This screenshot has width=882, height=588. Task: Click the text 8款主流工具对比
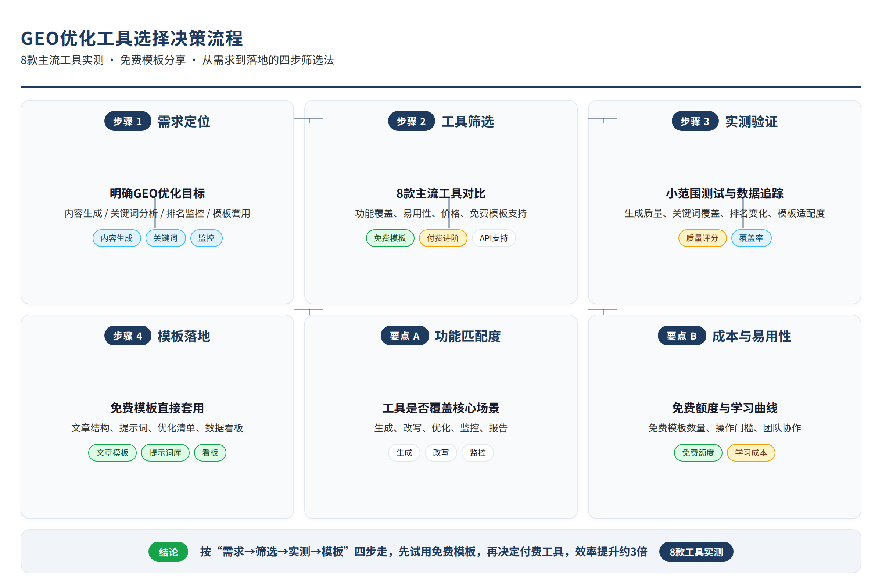[x=441, y=194]
